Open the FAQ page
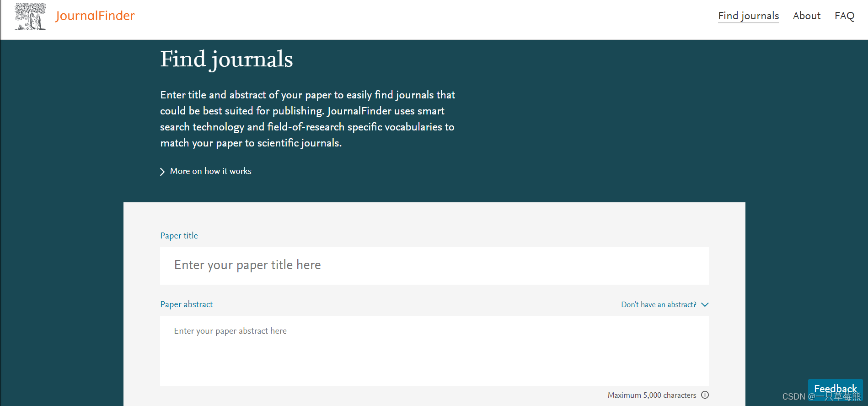This screenshot has height=406, width=868. 844,16
